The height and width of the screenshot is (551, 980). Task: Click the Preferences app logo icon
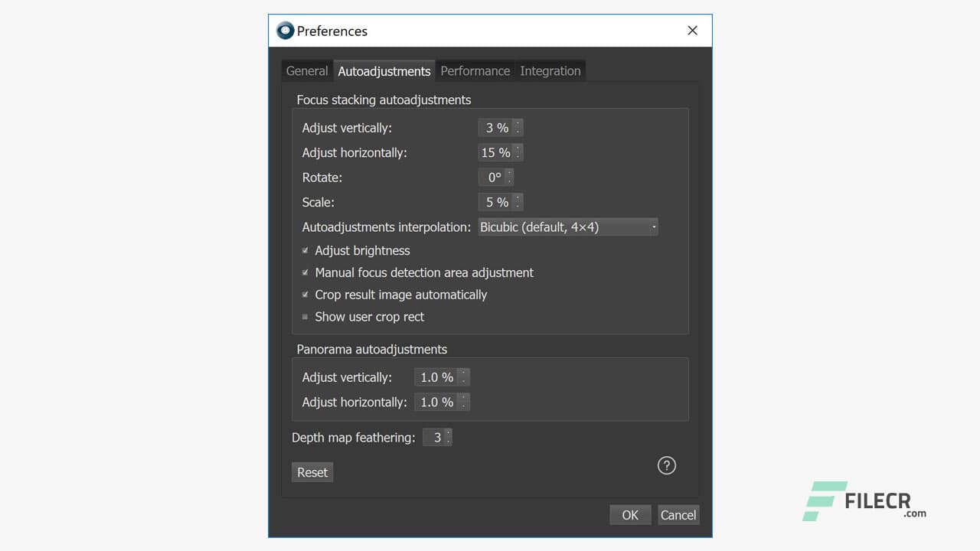point(286,31)
